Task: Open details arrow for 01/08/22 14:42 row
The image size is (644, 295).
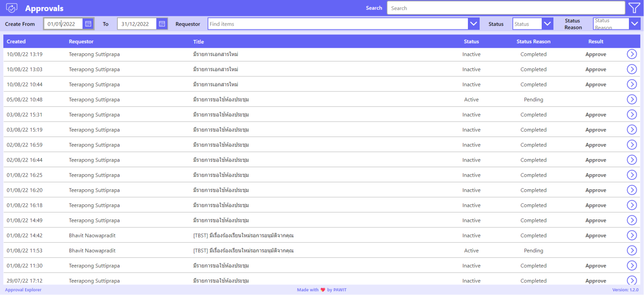Action: click(632, 235)
